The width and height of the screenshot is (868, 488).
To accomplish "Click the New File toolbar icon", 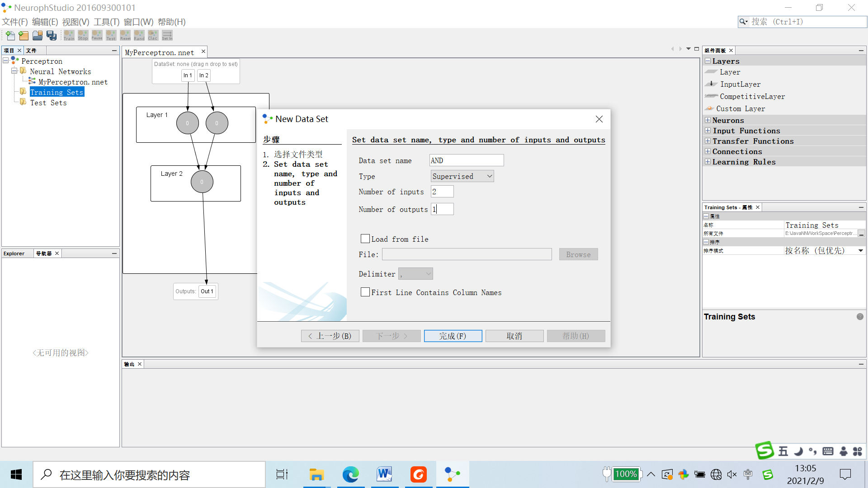I will click(10, 35).
